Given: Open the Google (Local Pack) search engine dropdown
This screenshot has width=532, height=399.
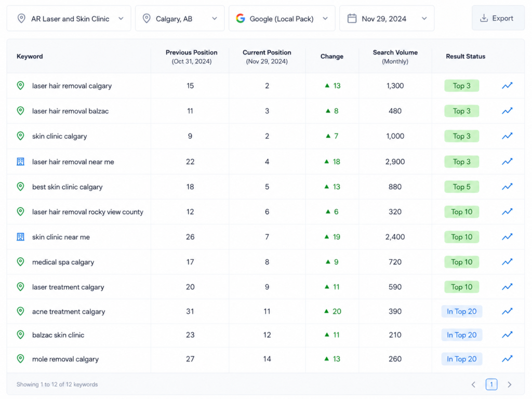Looking at the screenshot, I should (282, 18).
